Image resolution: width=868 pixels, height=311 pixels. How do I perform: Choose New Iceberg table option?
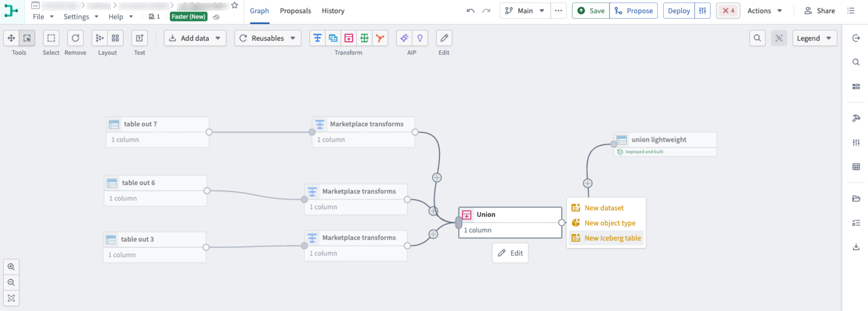tap(606, 238)
